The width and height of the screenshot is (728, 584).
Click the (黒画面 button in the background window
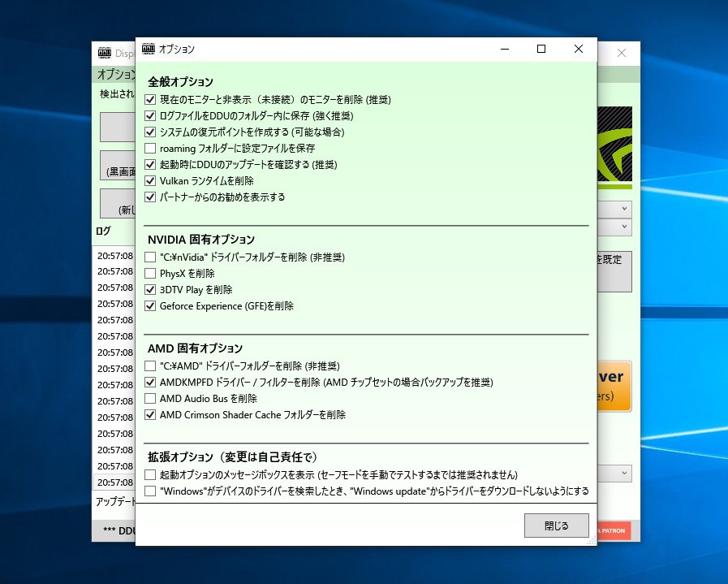118,165
